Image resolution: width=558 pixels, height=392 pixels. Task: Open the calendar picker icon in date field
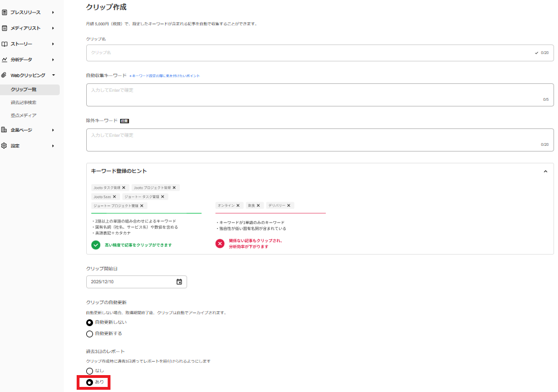[x=179, y=282]
